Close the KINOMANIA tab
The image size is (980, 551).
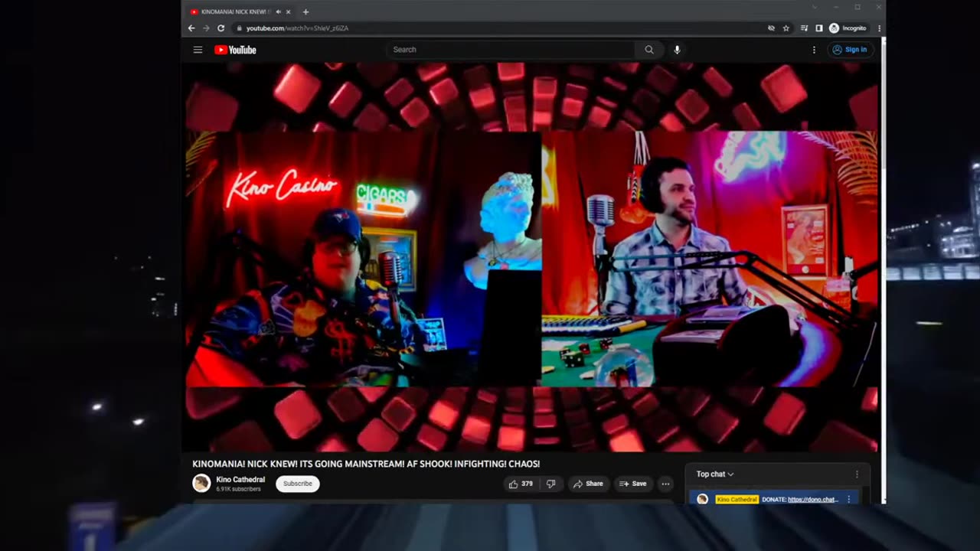tap(289, 11)
